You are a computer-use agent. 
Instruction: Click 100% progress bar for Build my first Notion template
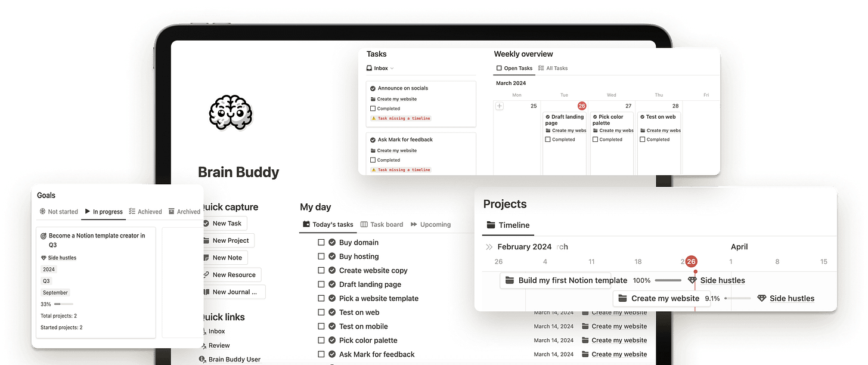[x=668, y=280]
